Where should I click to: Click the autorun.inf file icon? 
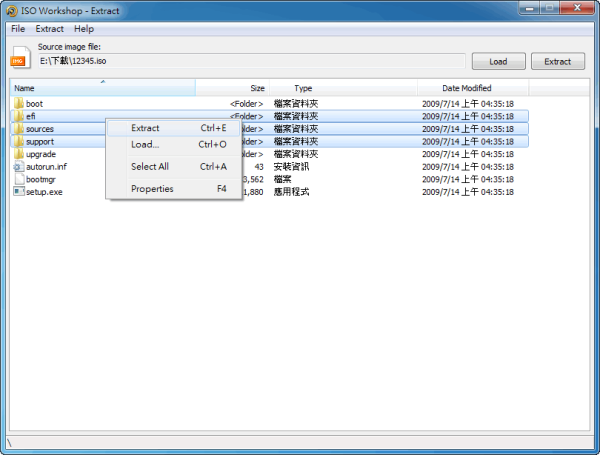18,166
